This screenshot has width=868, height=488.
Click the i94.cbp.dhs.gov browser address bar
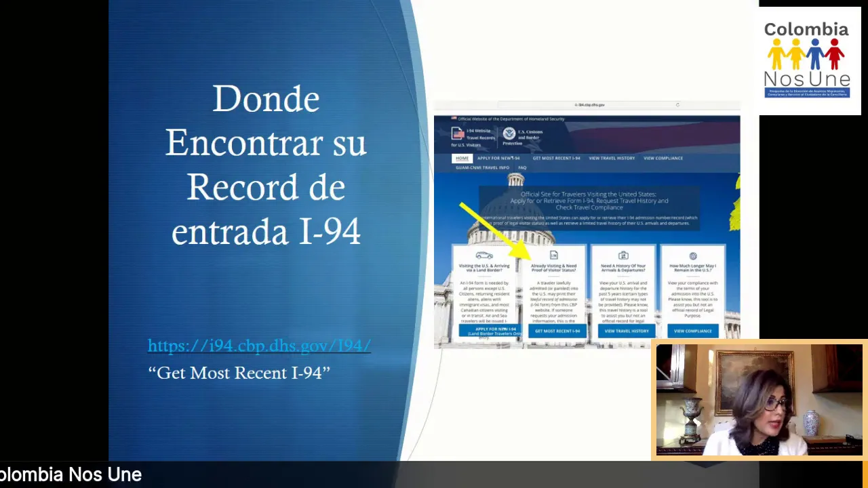coord(589,105)
